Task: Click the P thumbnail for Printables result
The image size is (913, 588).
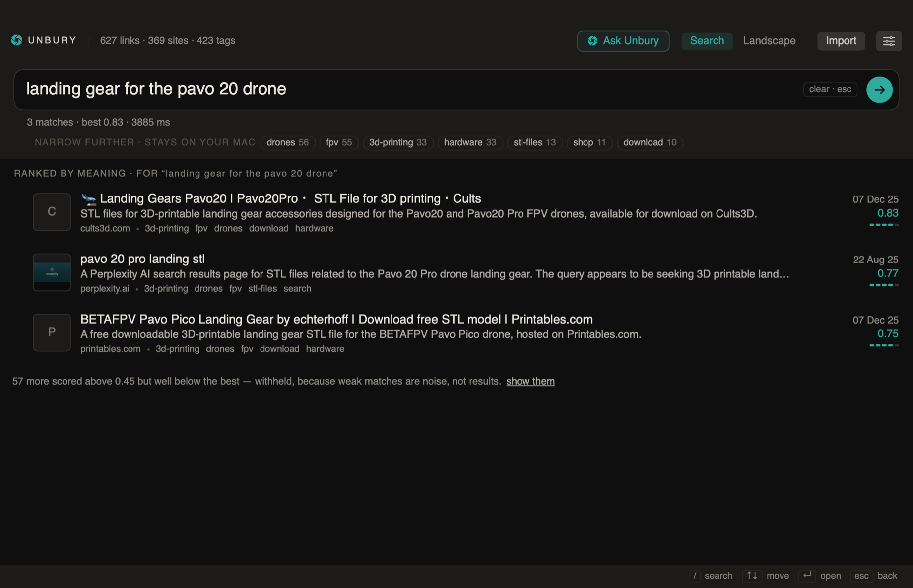Action: tap(52, 332)
